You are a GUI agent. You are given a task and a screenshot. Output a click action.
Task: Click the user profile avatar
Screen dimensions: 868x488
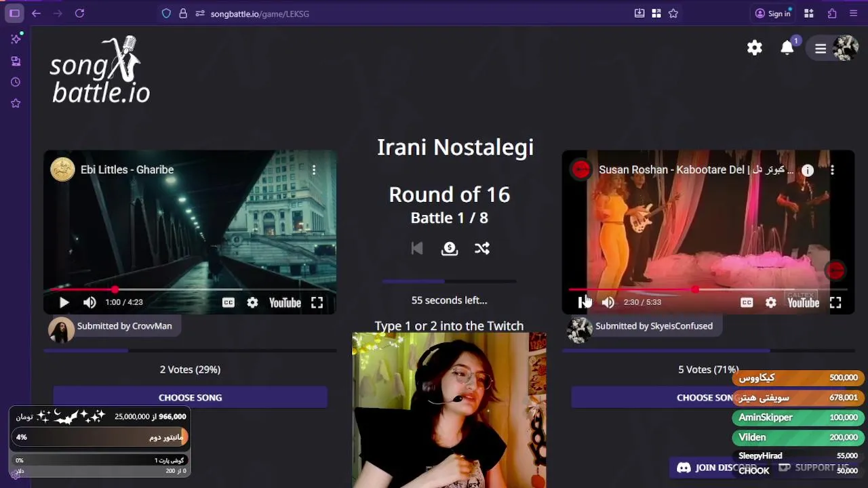(846, 48)
